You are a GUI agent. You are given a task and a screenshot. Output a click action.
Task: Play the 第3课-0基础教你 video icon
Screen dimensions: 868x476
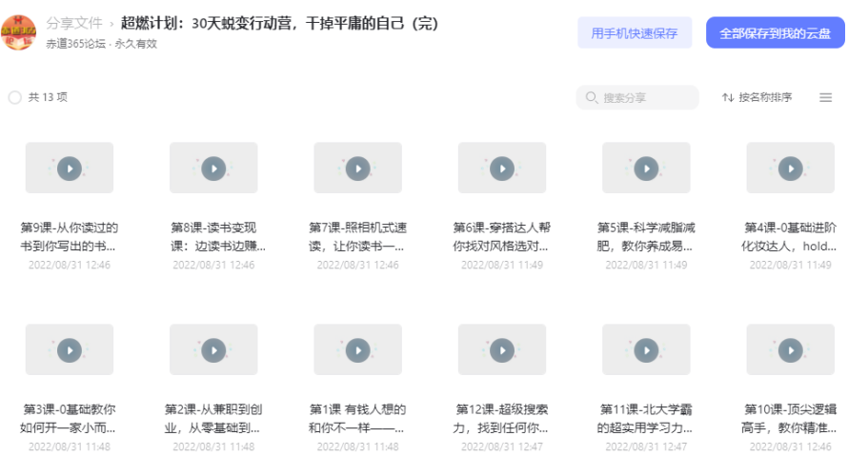[x=70, y=350]
